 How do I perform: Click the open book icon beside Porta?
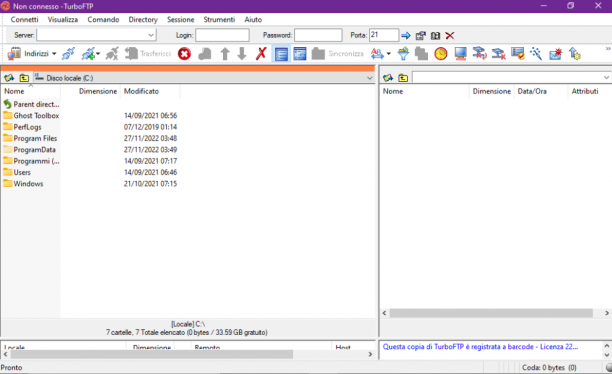click(x=435, y=36)
